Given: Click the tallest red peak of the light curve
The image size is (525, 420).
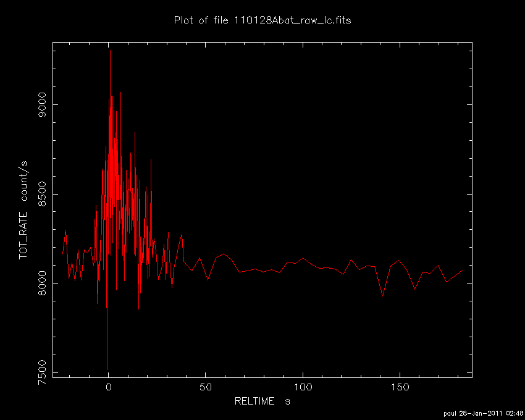Looking at the screenshot, I should (x=110, y=51).
